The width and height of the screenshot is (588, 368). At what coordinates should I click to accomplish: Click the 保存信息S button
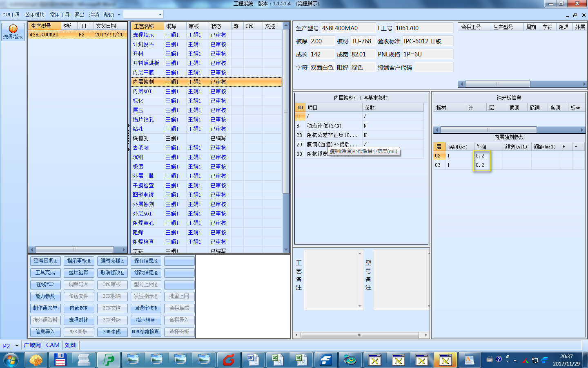[146, 260]
